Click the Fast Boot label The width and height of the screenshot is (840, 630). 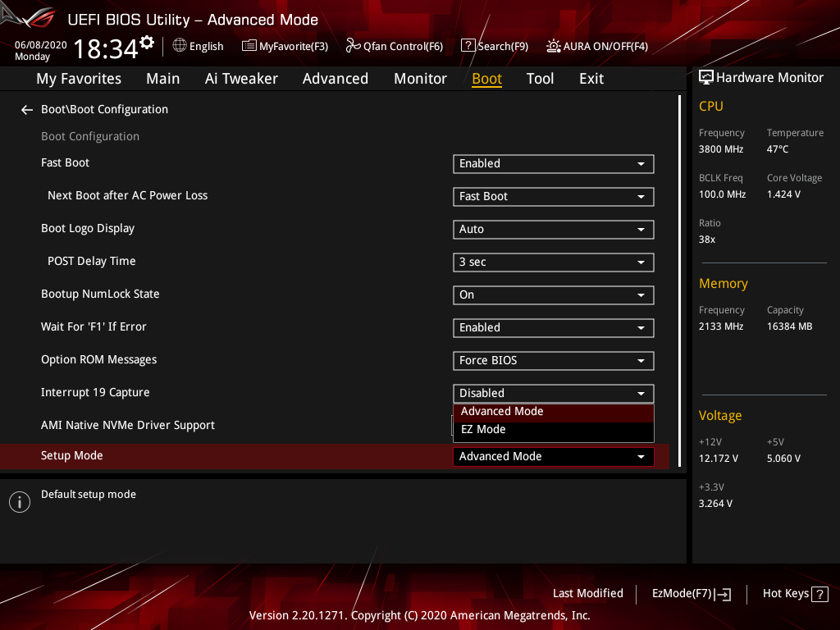[x=65, y=163]
